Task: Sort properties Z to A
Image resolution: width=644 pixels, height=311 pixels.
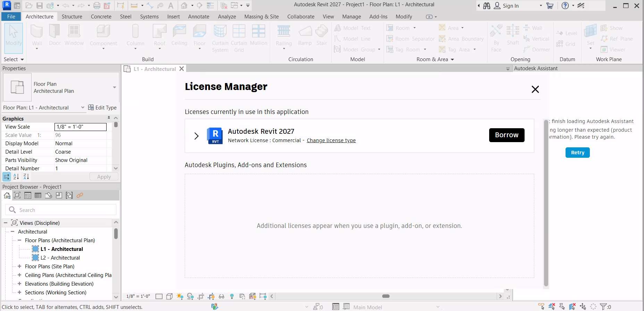Action: [26, 177]
